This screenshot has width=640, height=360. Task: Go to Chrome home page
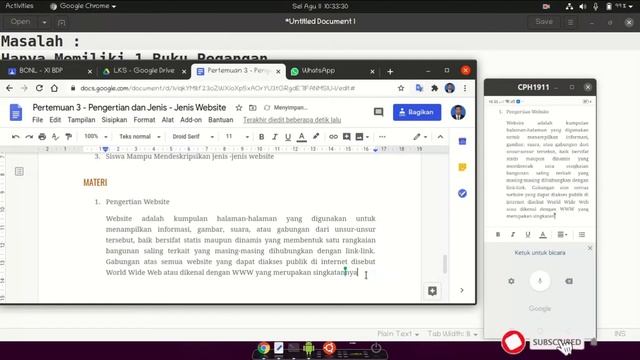tap(54, 88)
